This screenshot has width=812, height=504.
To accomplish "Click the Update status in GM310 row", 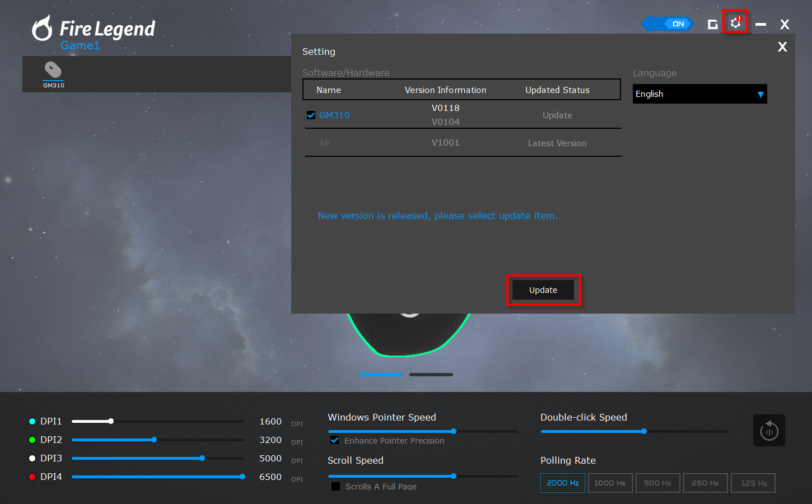I will point(557,115).
